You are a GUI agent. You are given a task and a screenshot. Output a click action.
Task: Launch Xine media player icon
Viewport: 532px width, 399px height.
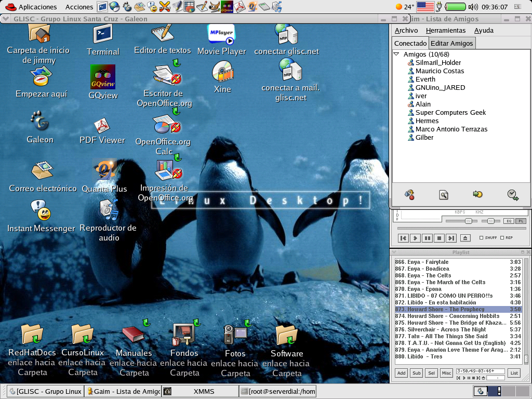pos(222,71)
